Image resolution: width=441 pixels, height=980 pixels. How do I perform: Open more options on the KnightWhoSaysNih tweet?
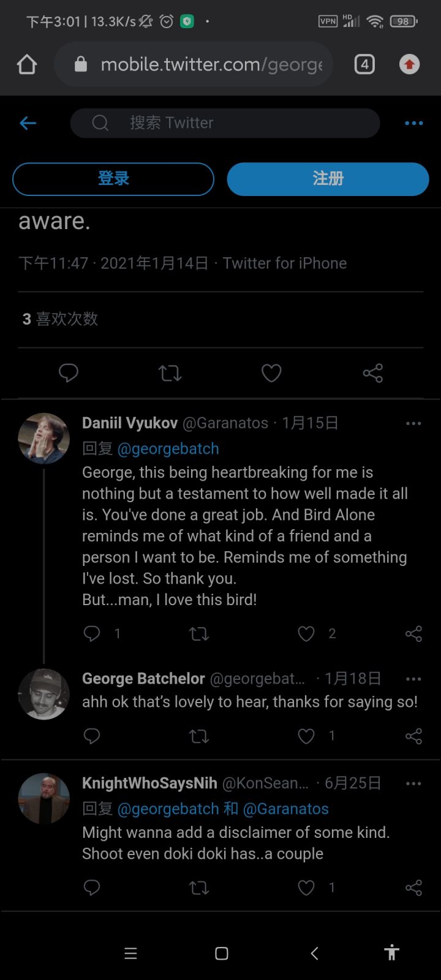tap(413, 783)
